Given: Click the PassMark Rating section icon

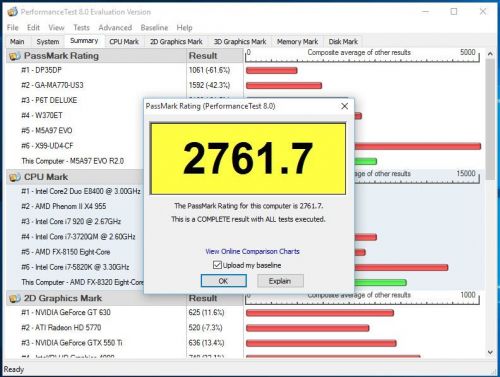Looking at the screenshot, I should [x=15, y=56].
